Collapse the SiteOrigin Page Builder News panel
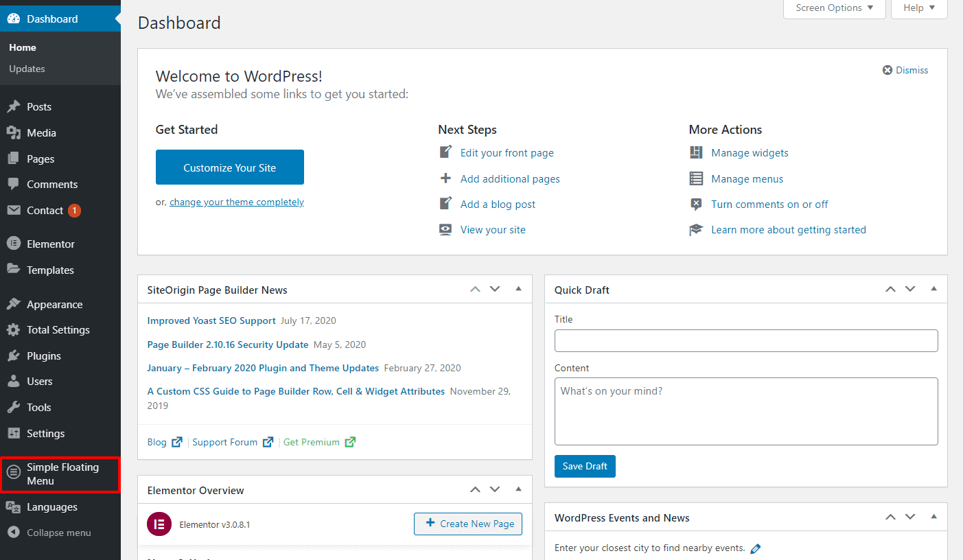Viewport: 963px width, 560px height. 518,289
